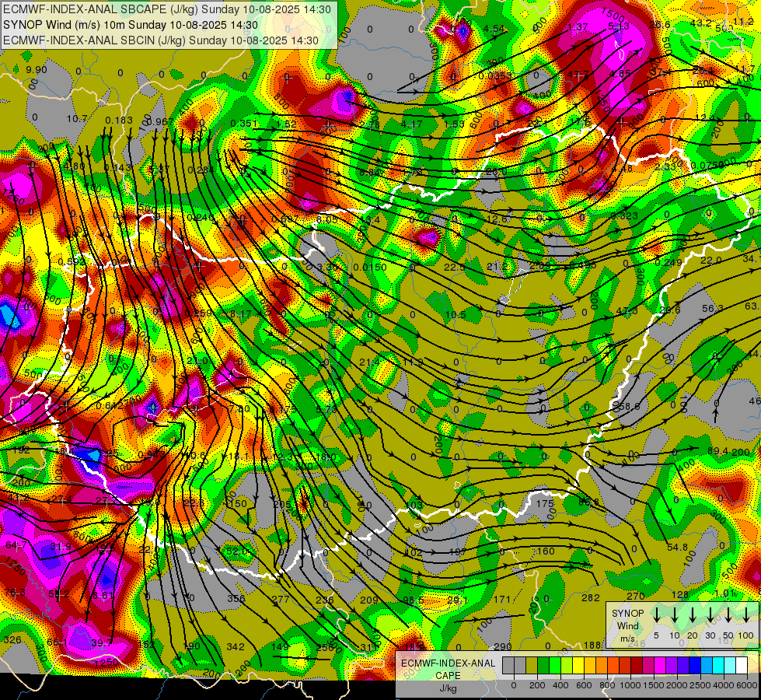Image resolution: width=761 pixels, height=700 pixels.
Task: Click the 'ECMWF-INDEX-ANAL CAPE J/kg' legend label
Action: [448, 675]
